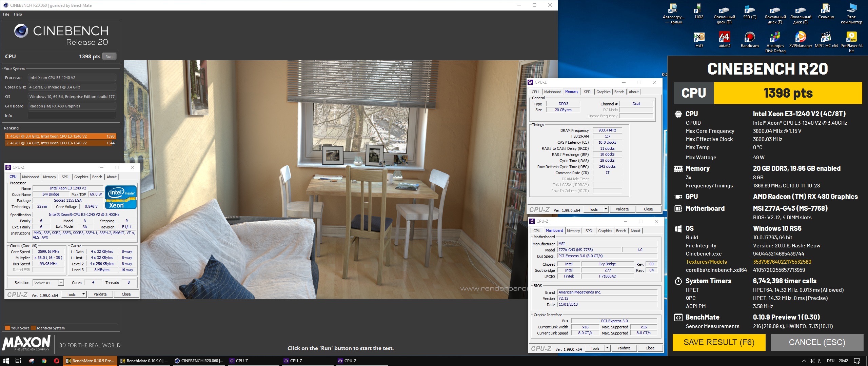
Task: Launch MPC-HC x64 desktop icon
Action: 826,40
